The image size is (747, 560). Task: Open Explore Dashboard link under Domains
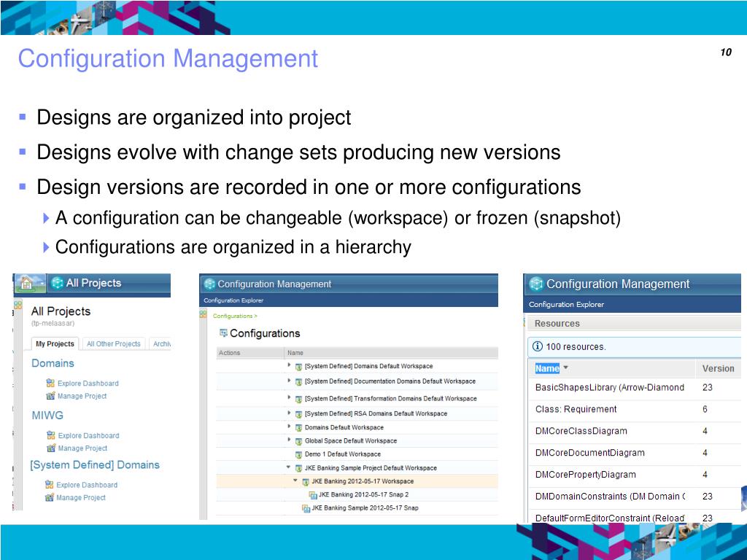pos(88,384)
